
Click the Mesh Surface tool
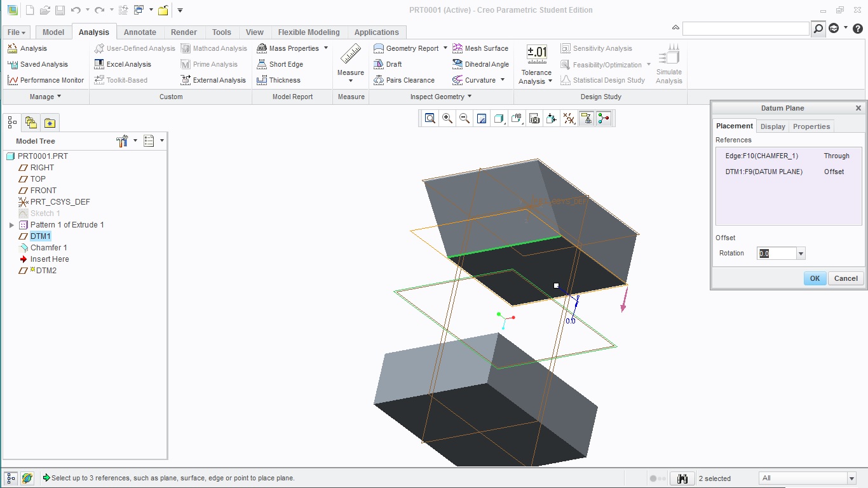480,48
